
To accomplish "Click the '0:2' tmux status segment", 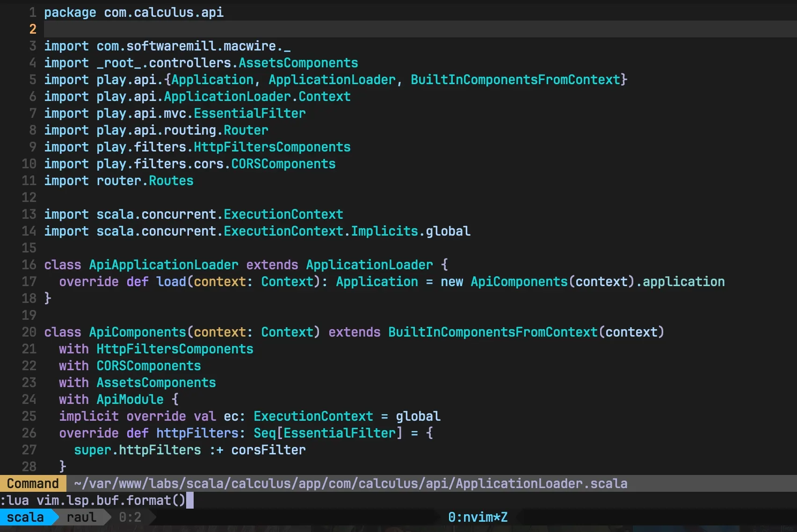I will click(130, 517).
